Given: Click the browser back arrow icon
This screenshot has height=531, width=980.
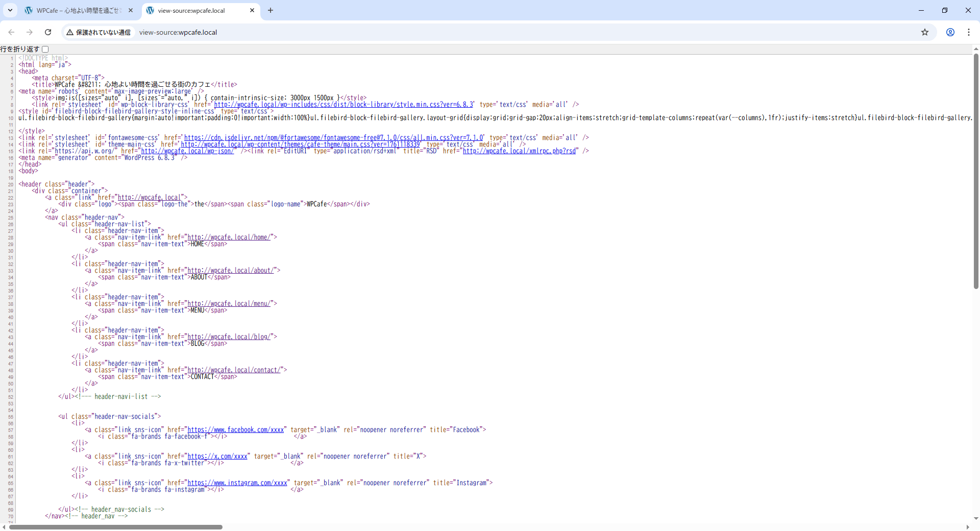Looking at the screenshot, I should [11, 32].
